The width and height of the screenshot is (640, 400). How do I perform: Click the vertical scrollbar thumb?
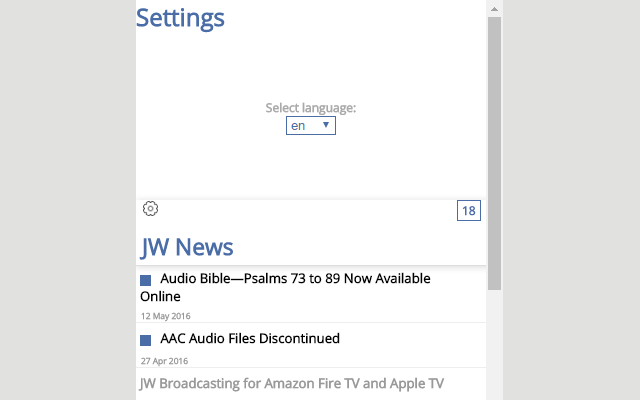494,153
